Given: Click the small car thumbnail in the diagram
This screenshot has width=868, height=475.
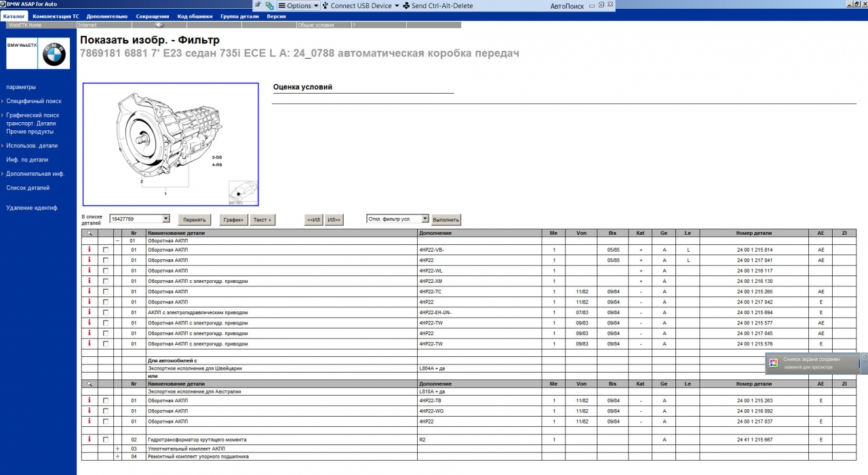Looking at the screenshot, I should point(242,193).
